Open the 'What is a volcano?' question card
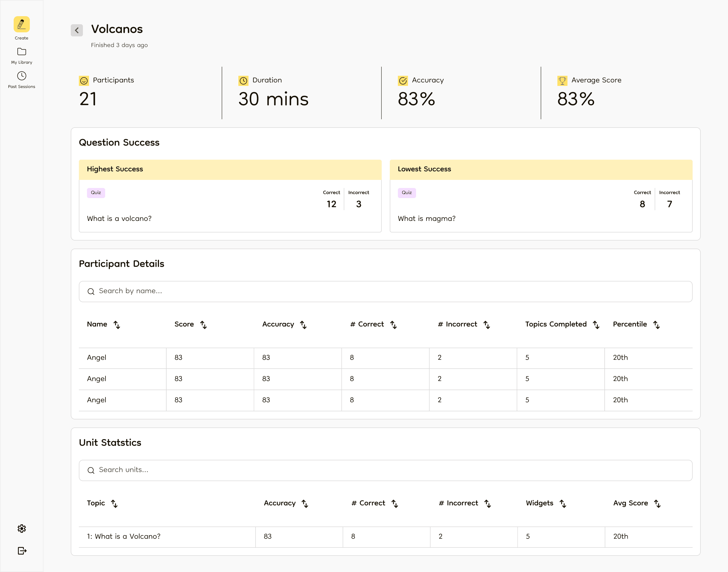 (x=230, y=206)
